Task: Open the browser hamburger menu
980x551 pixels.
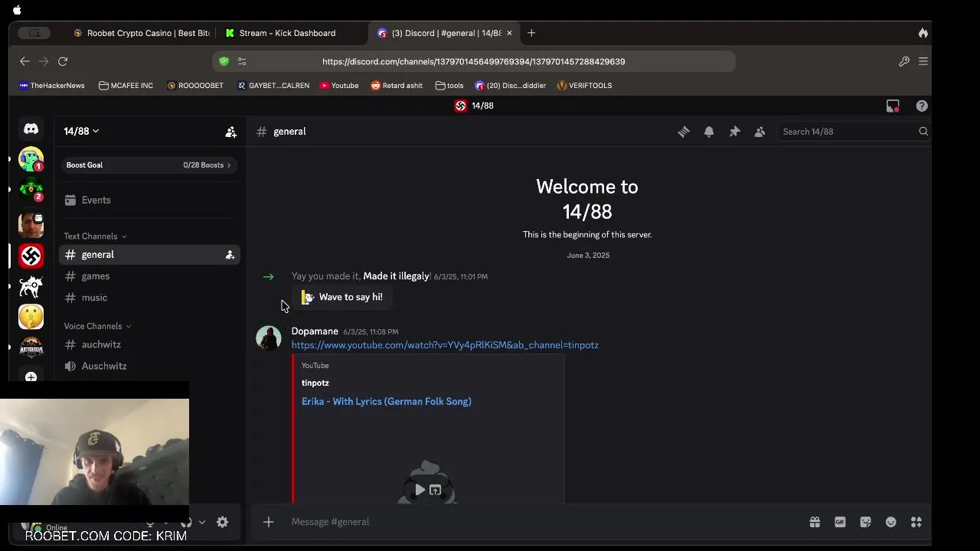Action: click(x=923, y=61)
